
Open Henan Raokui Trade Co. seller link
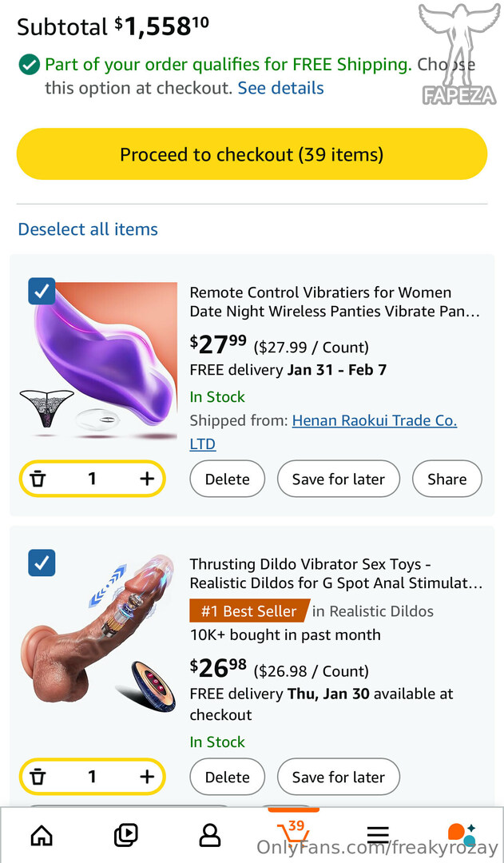[x=374, y=420]
